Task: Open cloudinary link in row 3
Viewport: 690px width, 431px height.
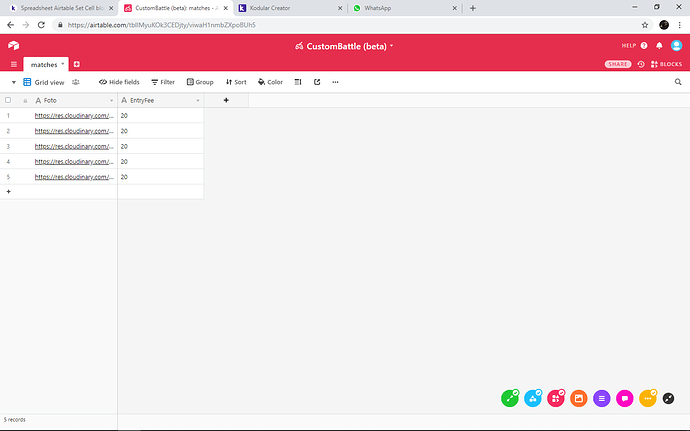Action: click(74, 147)
